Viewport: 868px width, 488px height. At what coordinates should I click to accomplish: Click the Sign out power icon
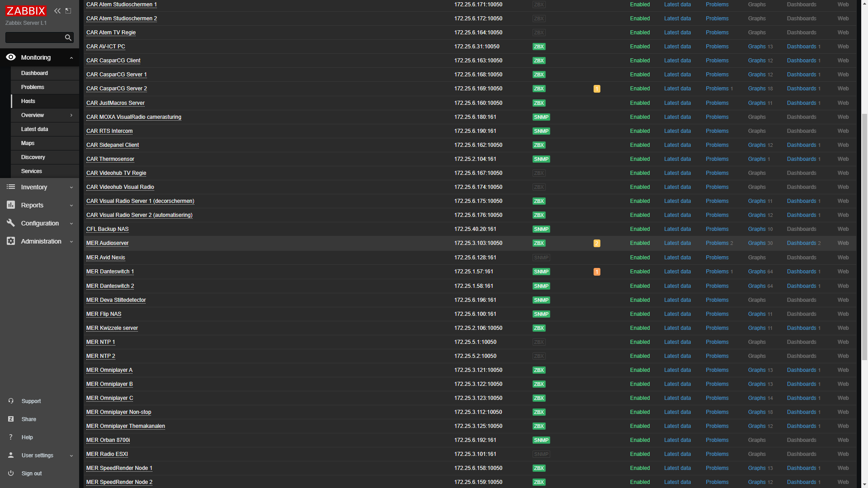click(x=11, y=474)
